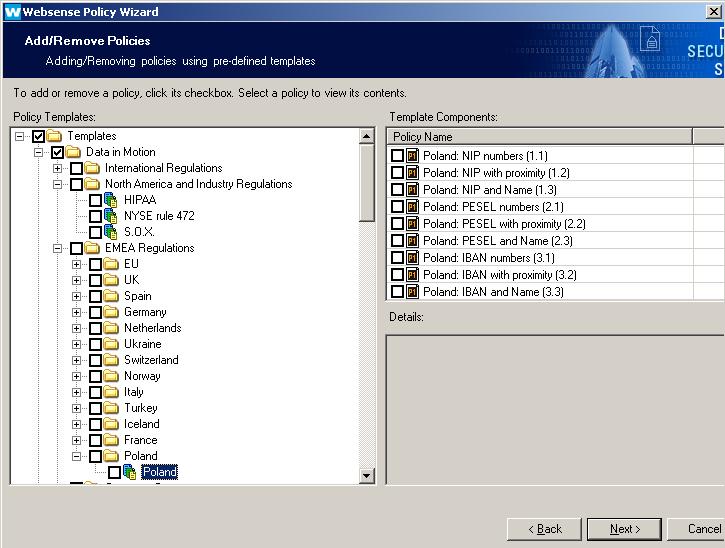Check Poland: IBAN and Name (3.3) checkbox
The image size is (725, 548).
397,292
